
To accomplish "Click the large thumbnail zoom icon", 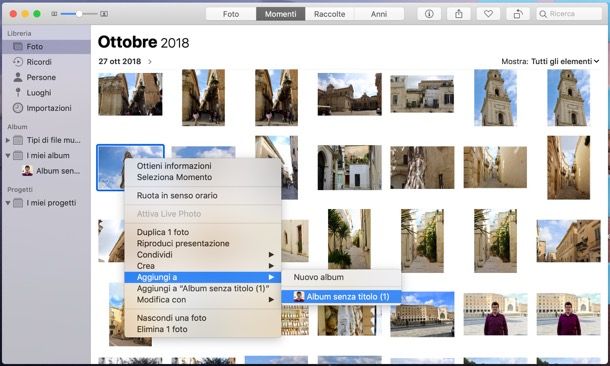I will click(x=104, y=14).
